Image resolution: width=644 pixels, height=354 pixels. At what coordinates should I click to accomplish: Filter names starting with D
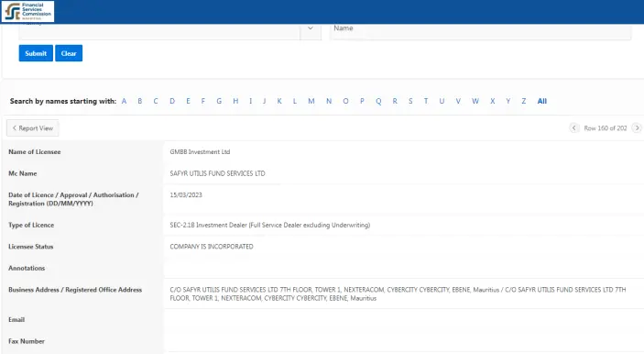coord(172,101)
